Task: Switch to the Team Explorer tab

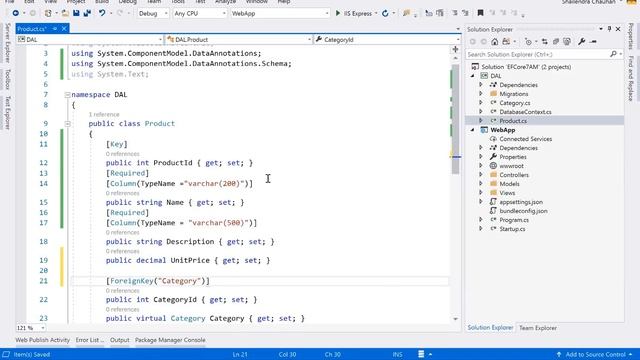Action: [538, 328]
